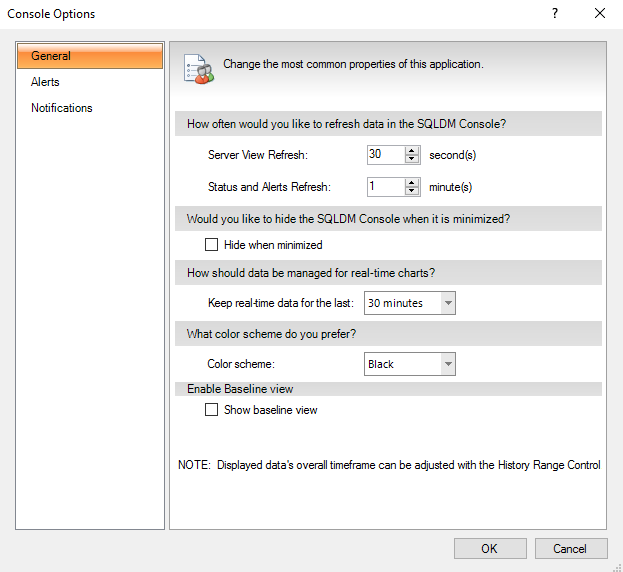
Task: Expand the Color scheme dropdown
Action: click(x=447, y=364)
